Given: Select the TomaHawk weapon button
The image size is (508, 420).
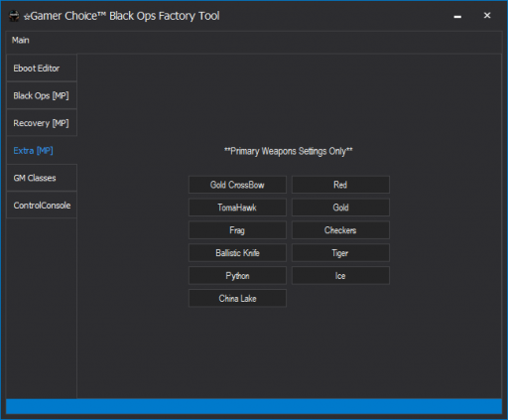Looking at the screenshot, I should [237, 208].
